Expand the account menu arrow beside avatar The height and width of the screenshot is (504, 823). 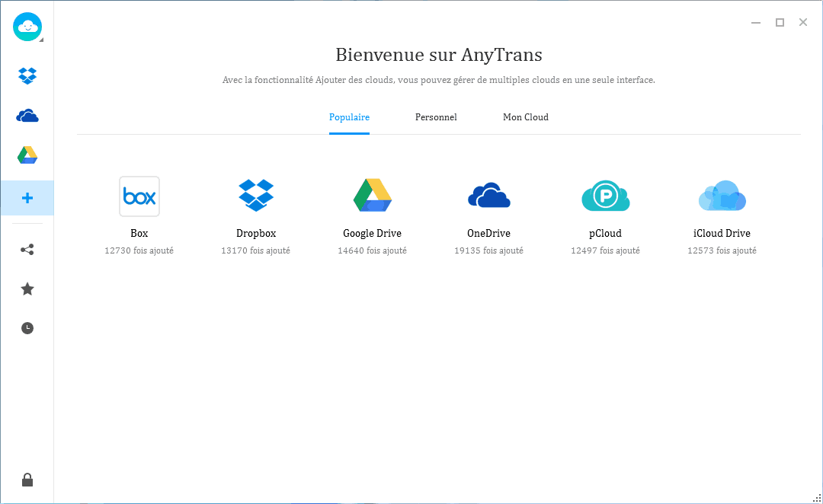41,40
